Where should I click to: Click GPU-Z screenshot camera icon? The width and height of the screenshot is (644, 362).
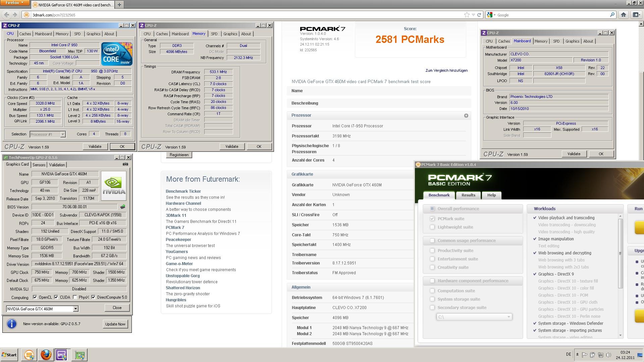(x=125, y=164)
